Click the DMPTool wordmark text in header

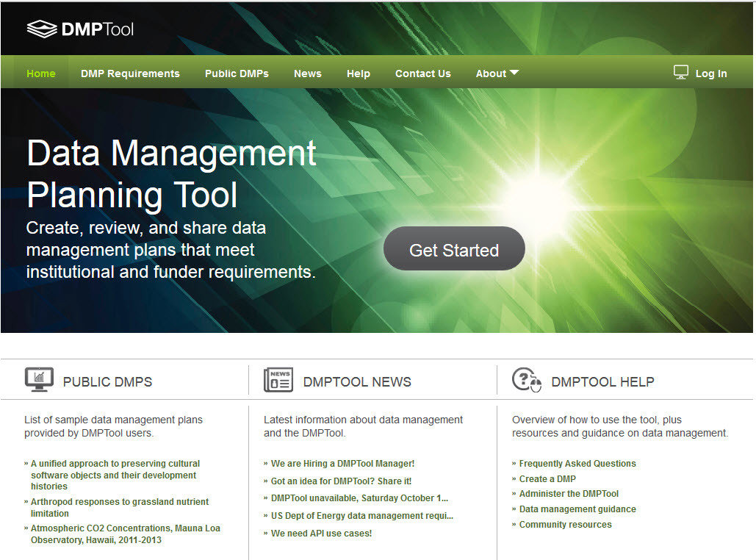click(98, 29)
